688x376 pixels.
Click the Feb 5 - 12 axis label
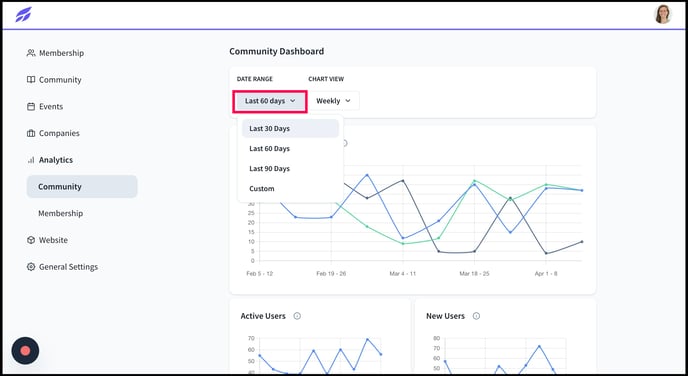point(259,273)
